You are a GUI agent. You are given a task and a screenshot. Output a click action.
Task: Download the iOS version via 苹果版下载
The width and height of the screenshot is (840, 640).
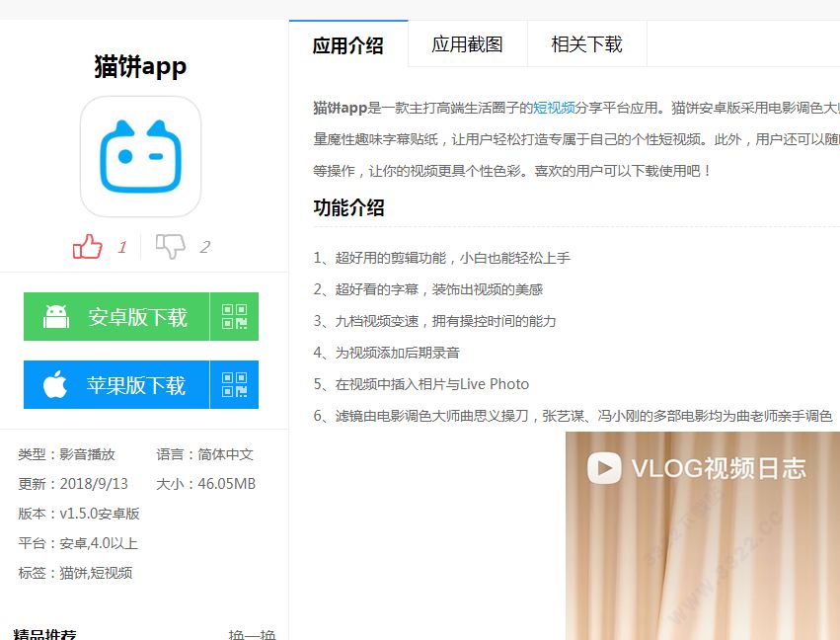pos(116,384)
